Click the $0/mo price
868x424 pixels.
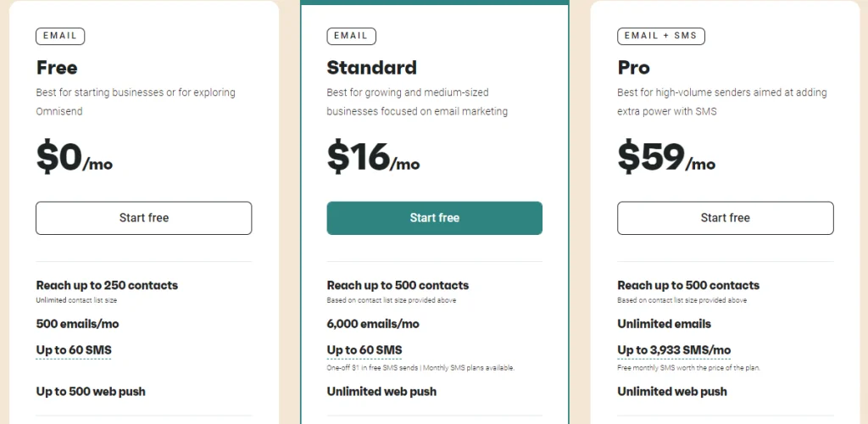point(74,158)
